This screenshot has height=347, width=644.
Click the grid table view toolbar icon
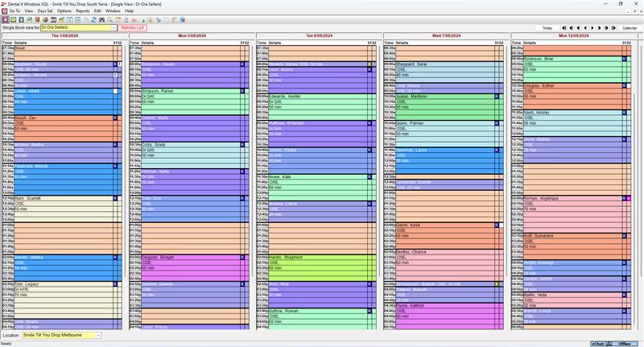pos(77,19)
